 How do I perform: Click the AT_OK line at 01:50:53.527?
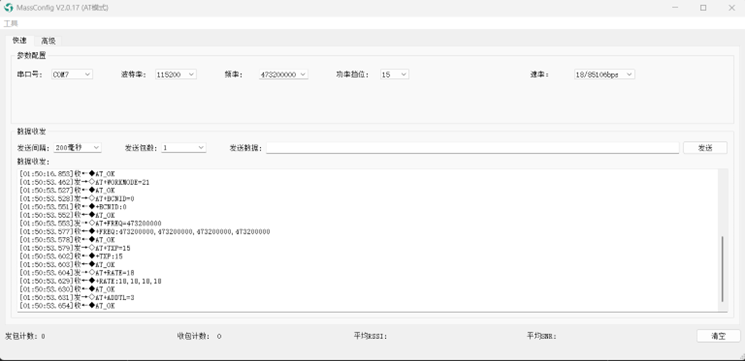67,190
